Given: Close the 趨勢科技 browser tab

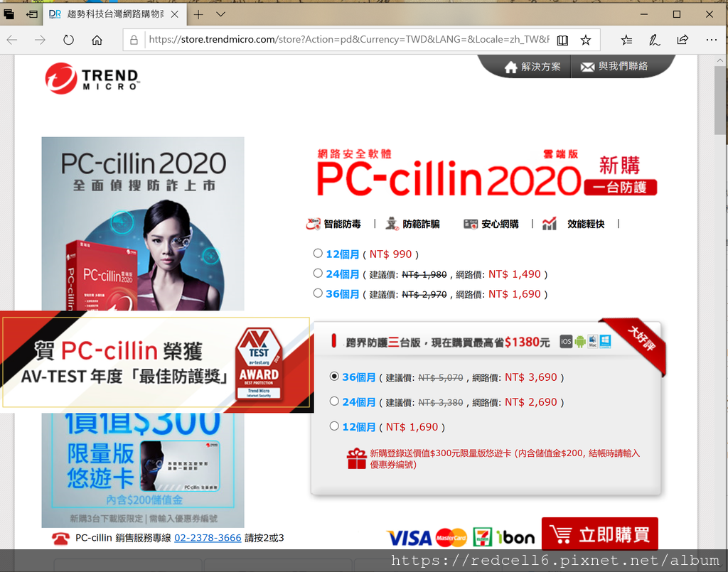Looking at the screenshot, I should pos(175,14).
